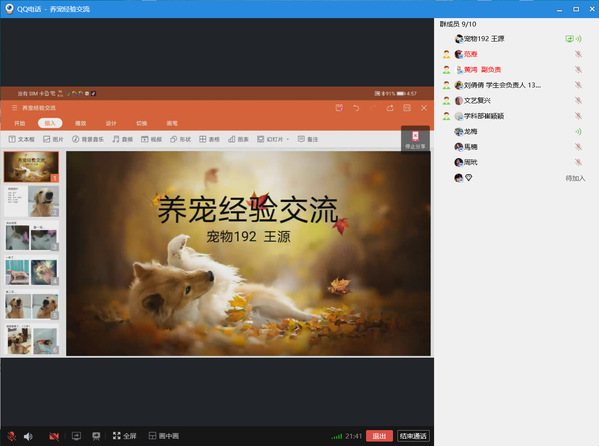Insert a 图片 picture
The image size is (599, 446).
tap(53, 139)
